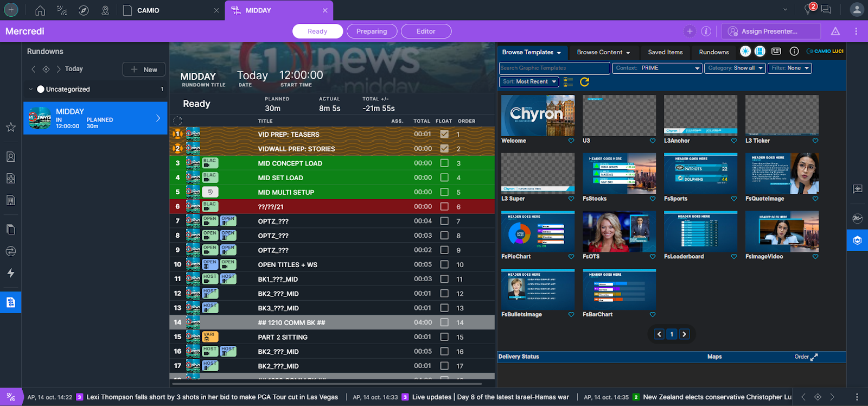
Task: Click the New rundown button
Action: point(144,69)
